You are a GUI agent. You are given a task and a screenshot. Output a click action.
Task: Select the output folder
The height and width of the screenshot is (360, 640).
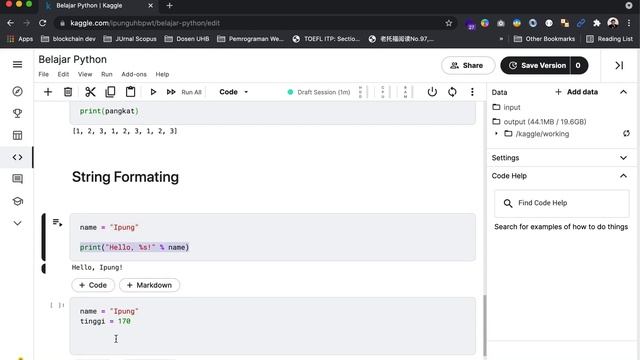coord(539,122)
